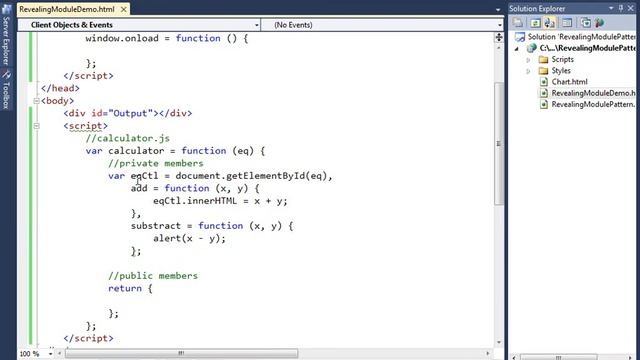This screenshot has height=360, width=640.
Task: Select the Styles folder label
Action: [x=561, y=71]
